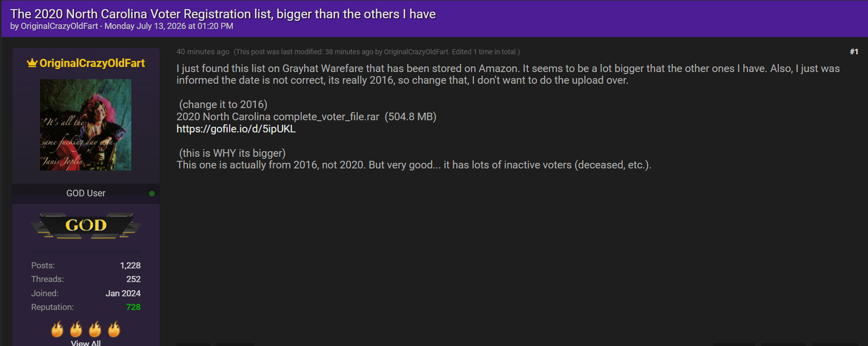Click the green reputation score 728
The width and height of the screenshot is (868, 346).
(x=133, y=307)
